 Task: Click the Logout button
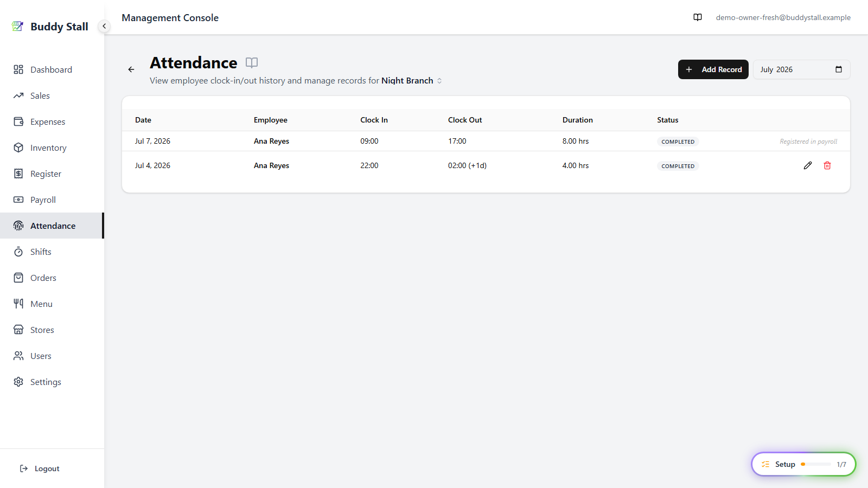(x=40, y=468)
